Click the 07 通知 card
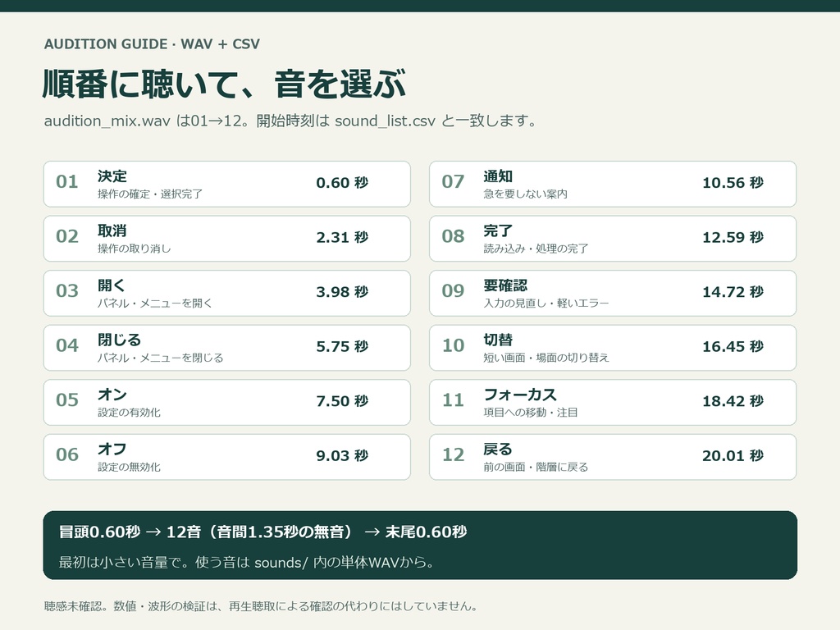840x630 pixels. 613,184
